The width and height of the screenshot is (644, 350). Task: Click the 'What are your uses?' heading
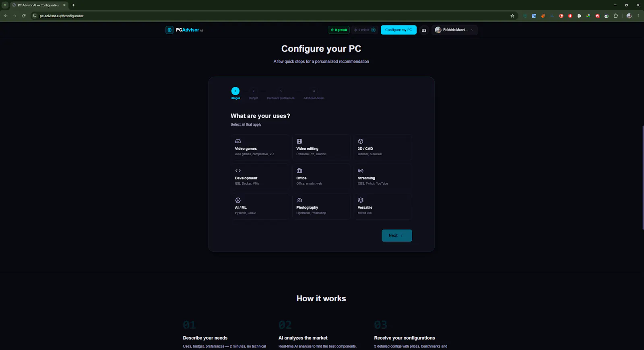(x=260, y=116)
